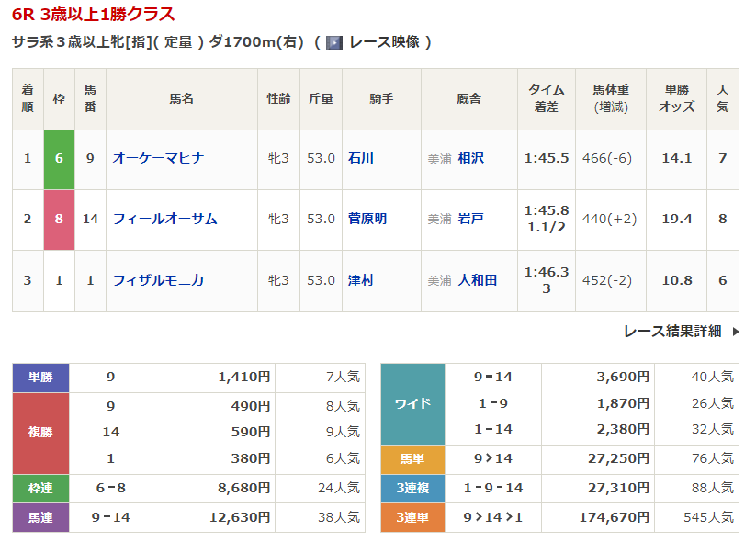This screenshot has width=756, height=542.
Task: Click the 1,410円 payout value
Action: click(x=244, y=377)
